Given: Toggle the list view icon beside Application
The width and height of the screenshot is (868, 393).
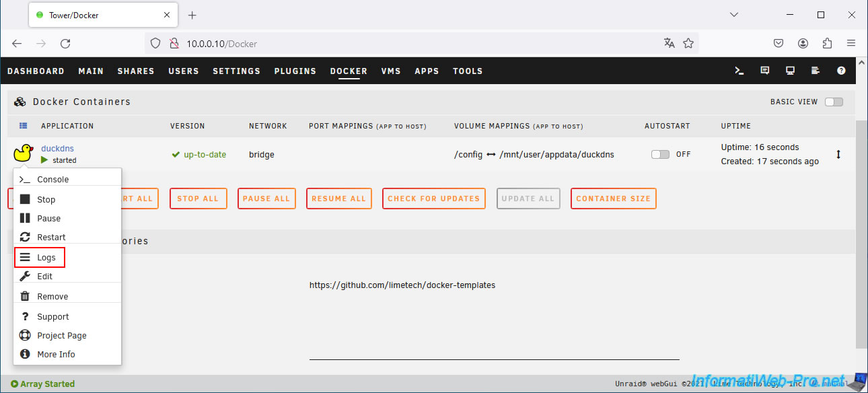Looking at the screenshot, I should click(x=23, y=126).
